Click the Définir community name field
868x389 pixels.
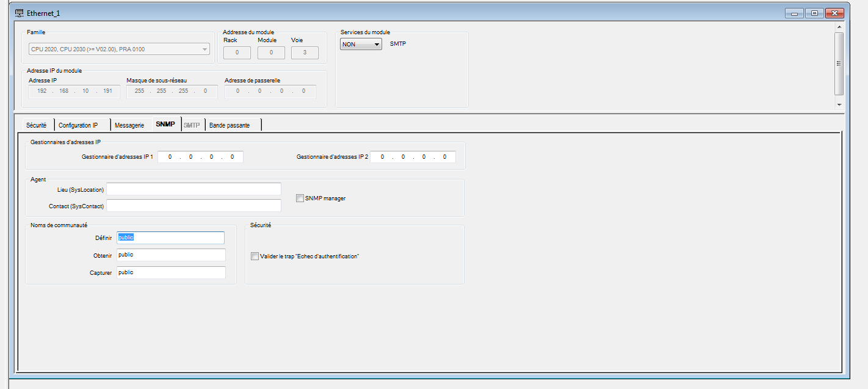pyautogui.click(x=171, y=238)
